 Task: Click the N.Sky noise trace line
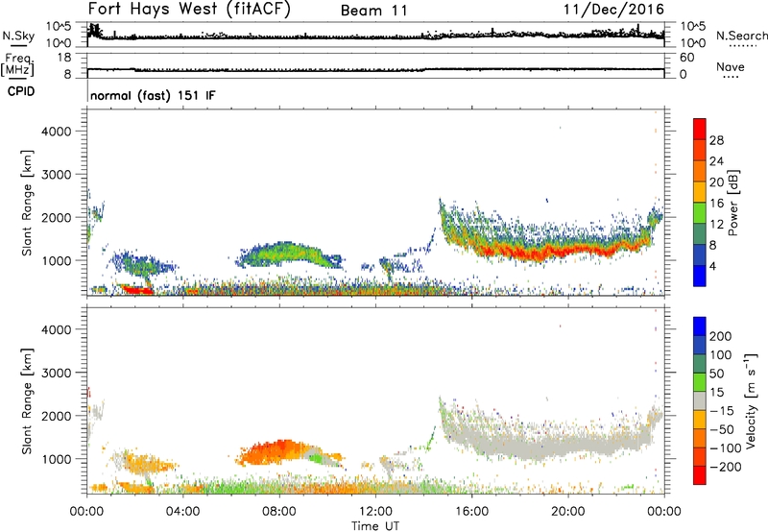coord(375,36)
